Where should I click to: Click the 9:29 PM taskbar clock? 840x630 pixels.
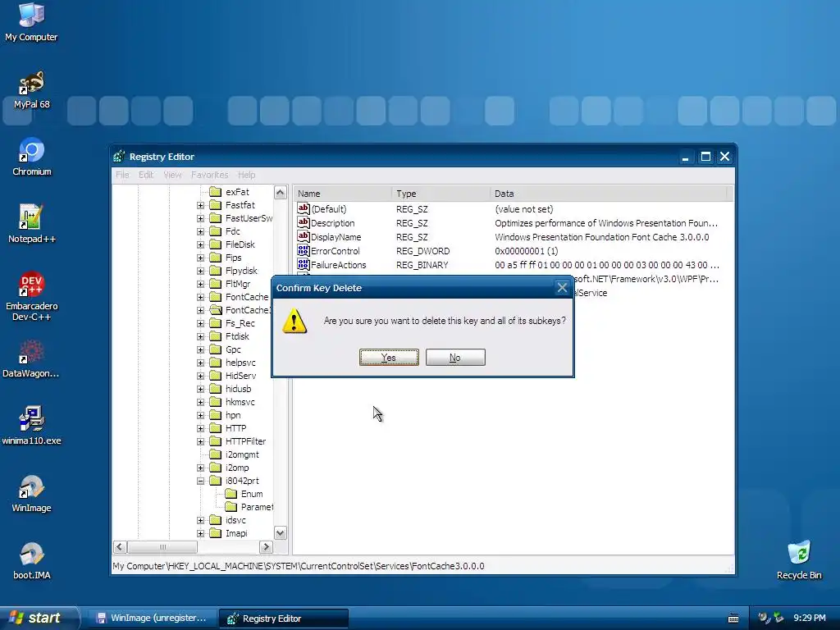810,619
